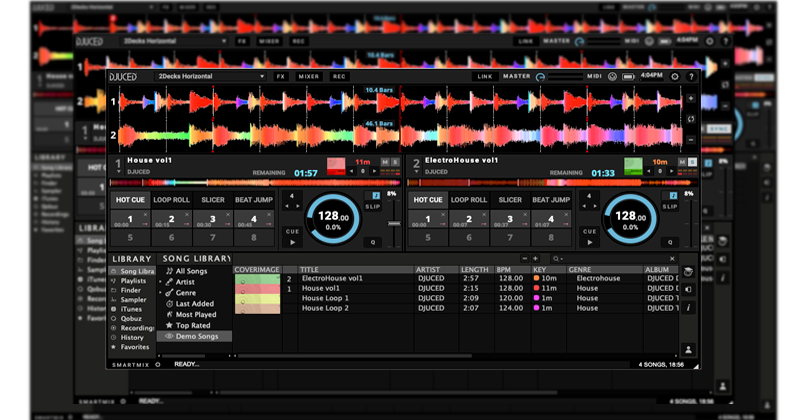Toggle keylock note button on deck 2
Screen dimensions: 800x420
click(673, 195)
